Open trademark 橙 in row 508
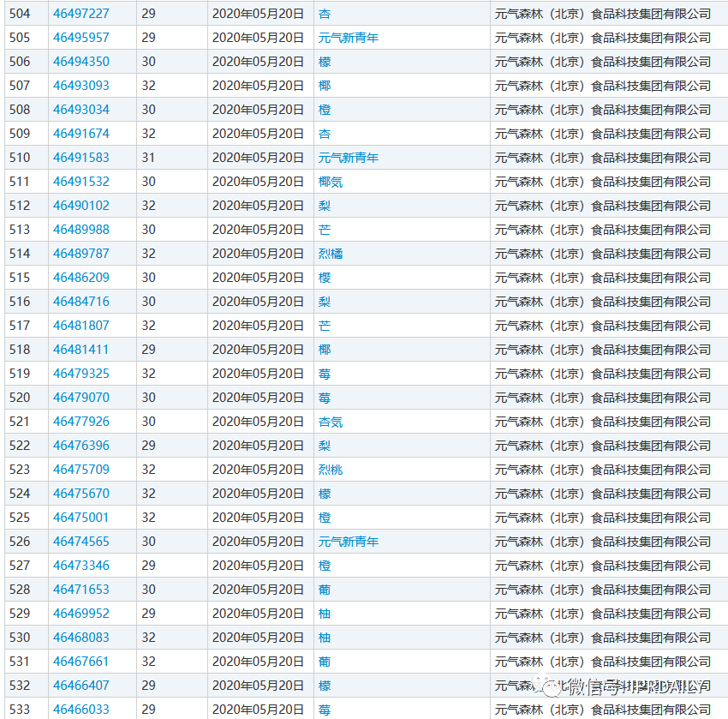 coord(325,110)
